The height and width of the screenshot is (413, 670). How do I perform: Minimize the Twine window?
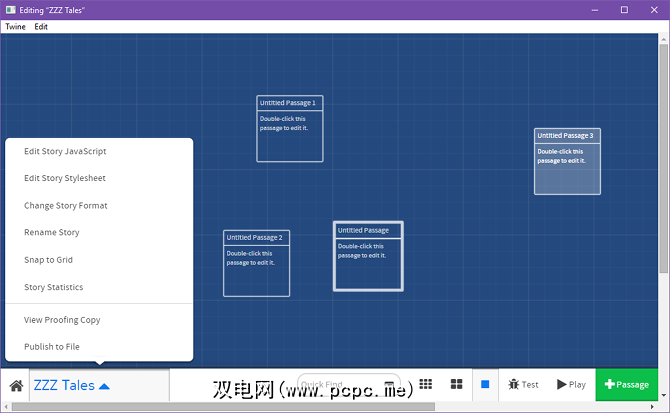pyautogui.click(x=595, y=10)
